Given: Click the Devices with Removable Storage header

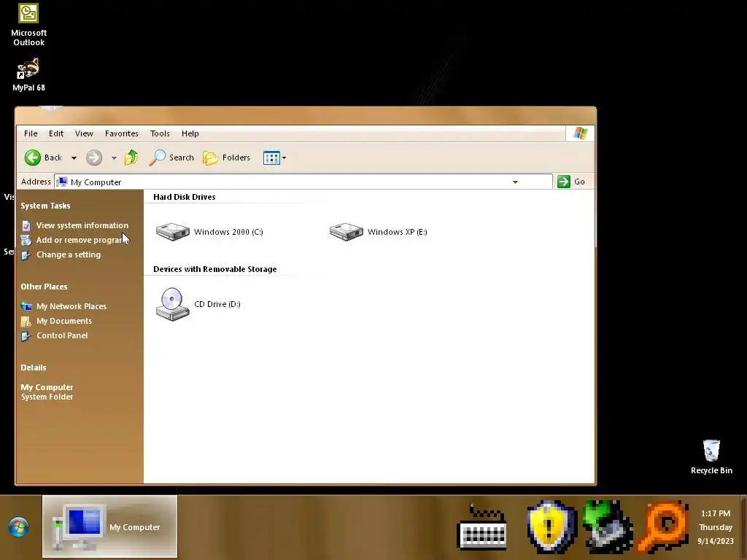Looking at the screenshot, I should (215, 269).
